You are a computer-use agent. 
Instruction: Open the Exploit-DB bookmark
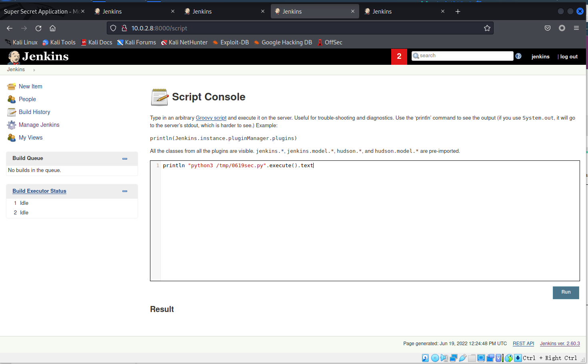pos(230,42)
